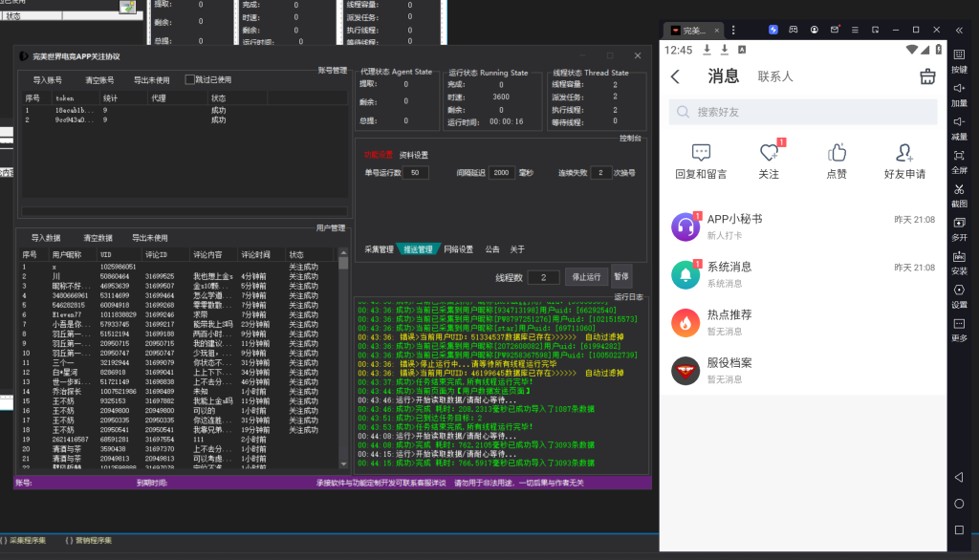Open emulator 设置 settings icon

[959, 290]
